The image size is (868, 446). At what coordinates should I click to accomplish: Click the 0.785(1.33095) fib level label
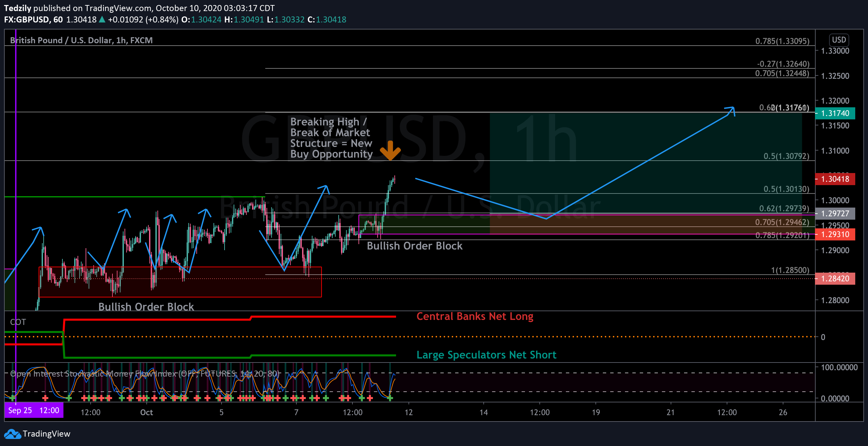782,41
